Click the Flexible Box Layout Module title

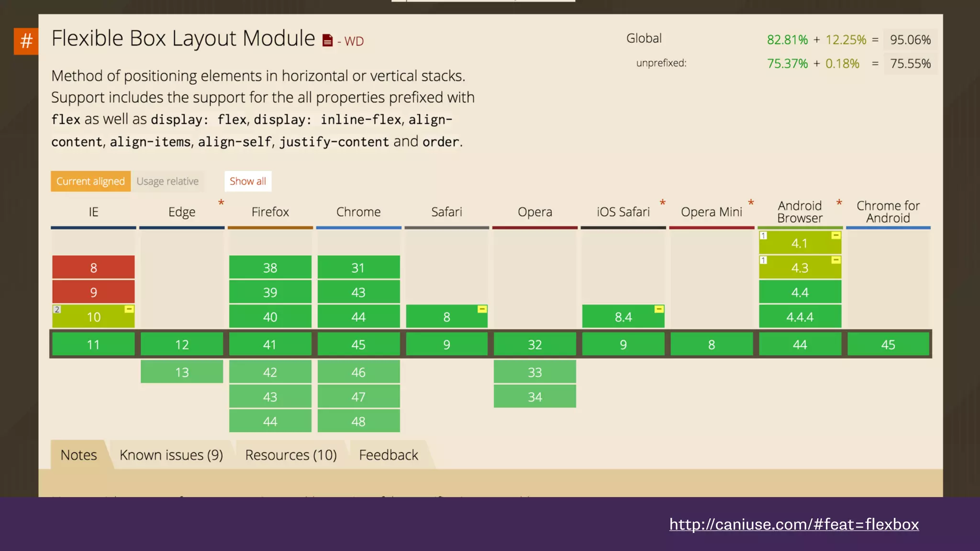(x=183, y=38)
